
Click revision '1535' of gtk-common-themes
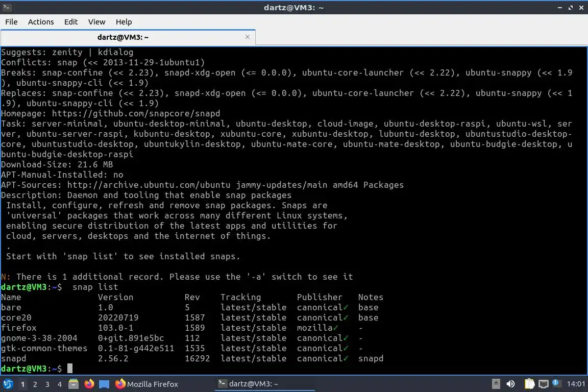coord(194,348)
